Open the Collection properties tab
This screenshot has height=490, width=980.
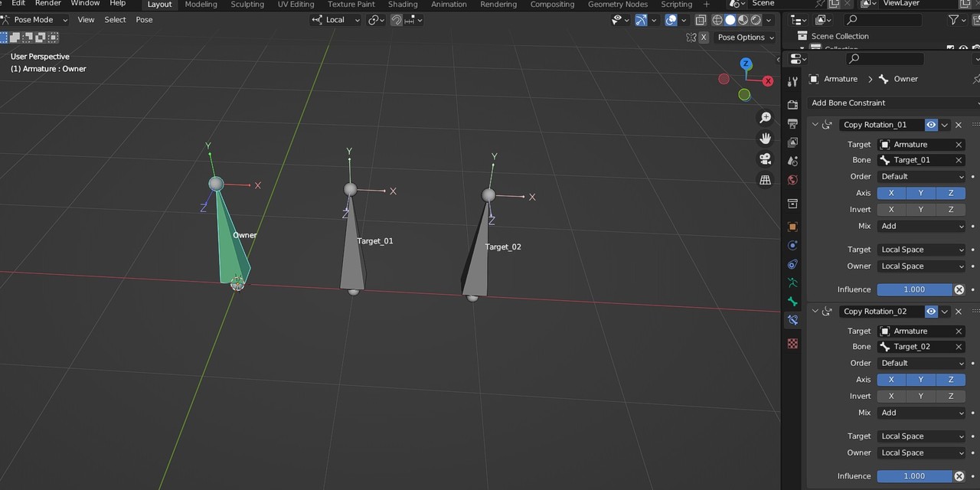pos(792,204)
